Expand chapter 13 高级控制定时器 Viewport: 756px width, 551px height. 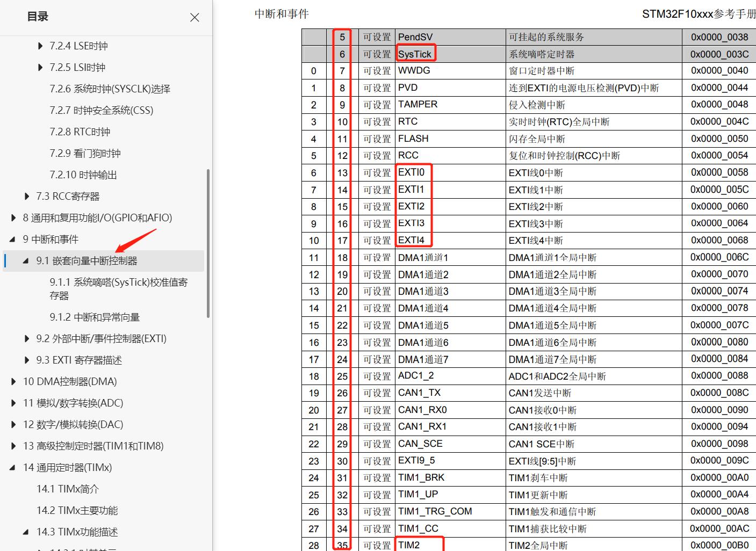pyautogui.click(x=13, y=446)
